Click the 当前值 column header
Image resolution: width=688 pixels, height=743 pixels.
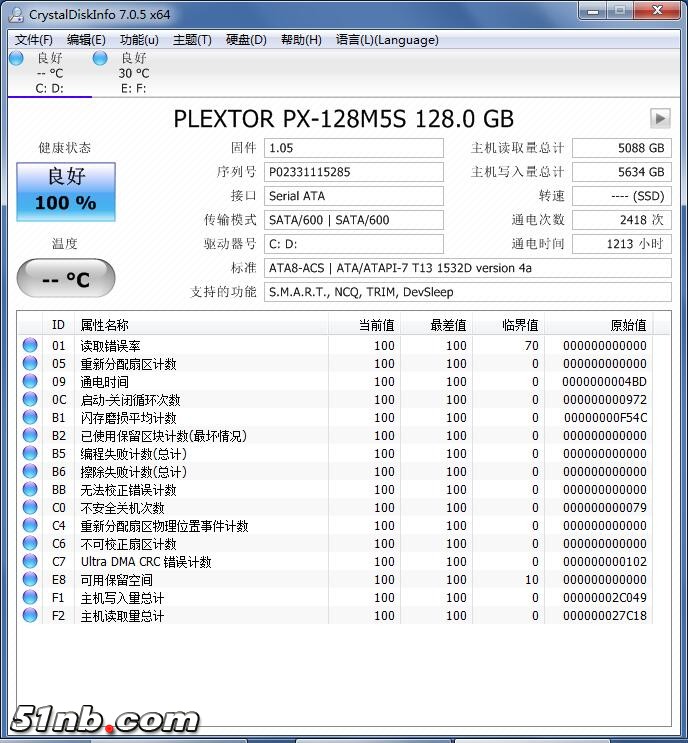point(364,325)
